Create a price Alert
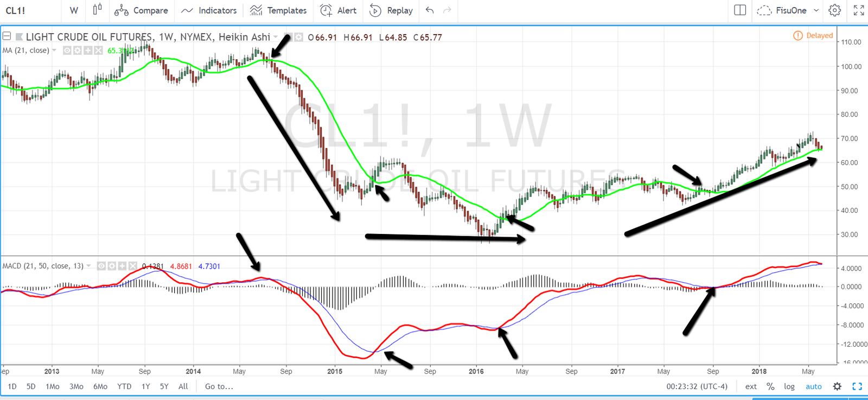This screenshot has width=868, height=400. click(339, 10)
